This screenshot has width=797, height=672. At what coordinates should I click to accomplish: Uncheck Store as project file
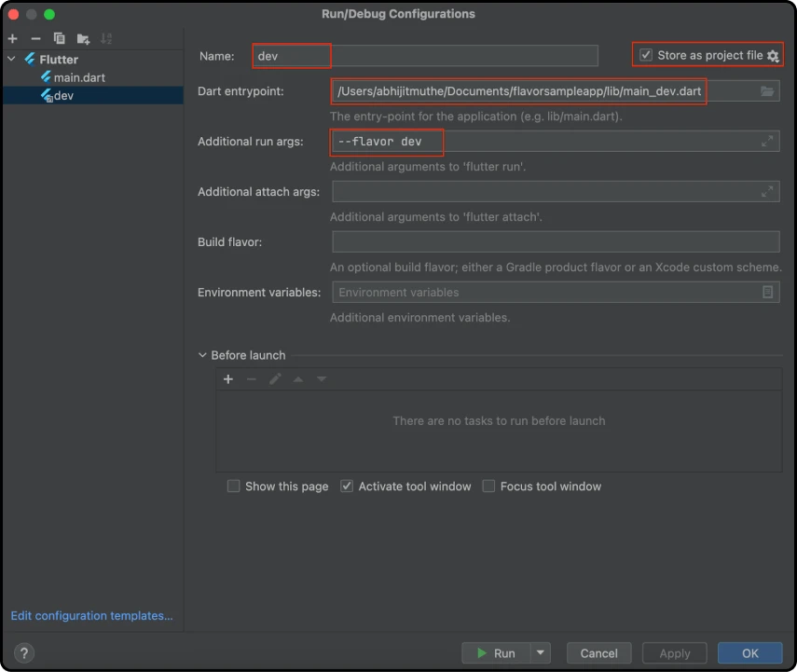tap(646, 56)
